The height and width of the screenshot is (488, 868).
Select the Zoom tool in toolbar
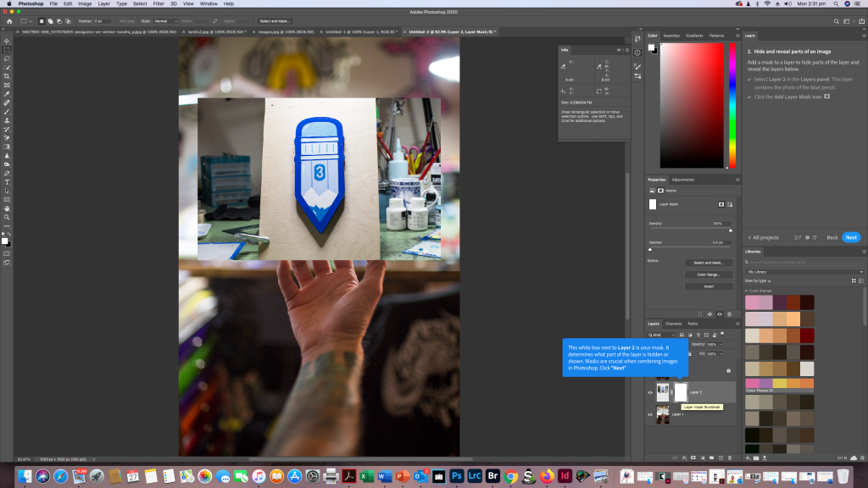coord(7,217)
